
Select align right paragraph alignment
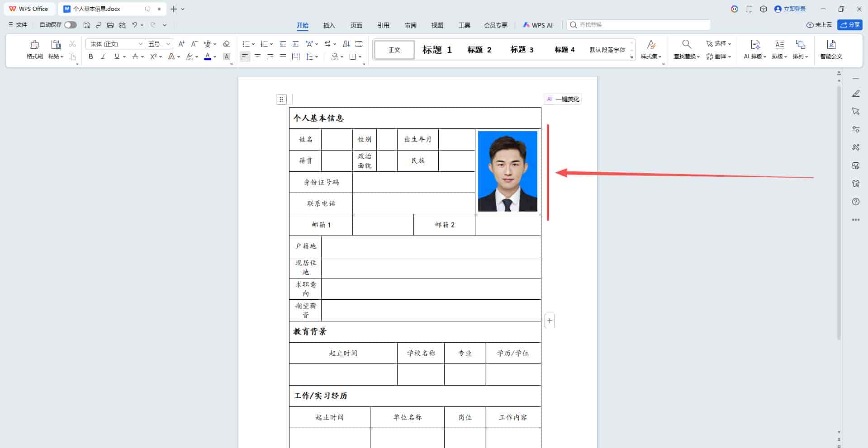pyautogui.click(x=270, y=57)
